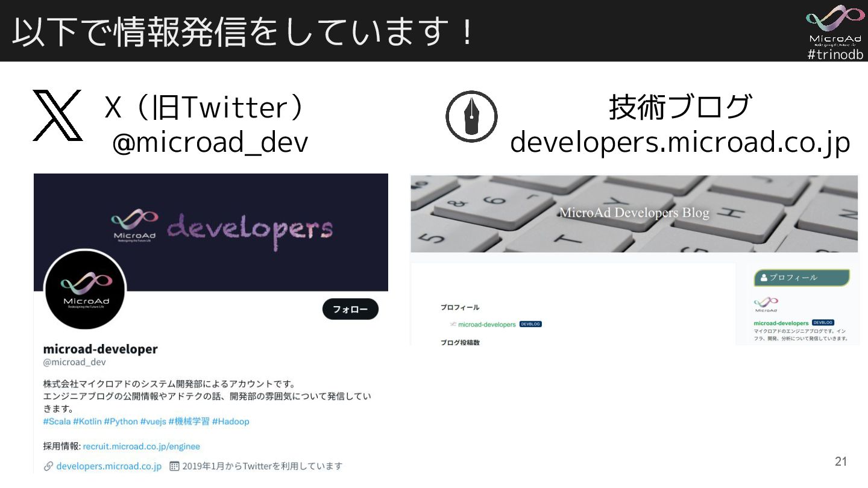Click the 採用情報 label
The image size is (868, 488).
pos(61,446)
